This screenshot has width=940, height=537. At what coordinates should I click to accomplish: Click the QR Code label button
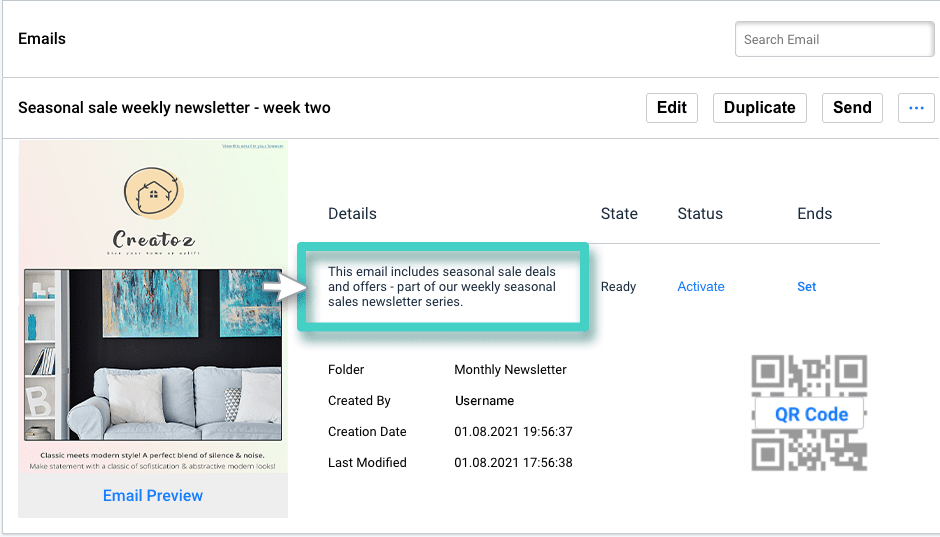[811, 414]
